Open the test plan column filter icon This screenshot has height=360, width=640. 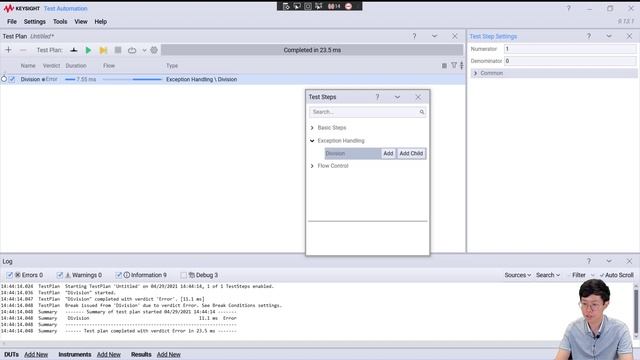point(454,65)
